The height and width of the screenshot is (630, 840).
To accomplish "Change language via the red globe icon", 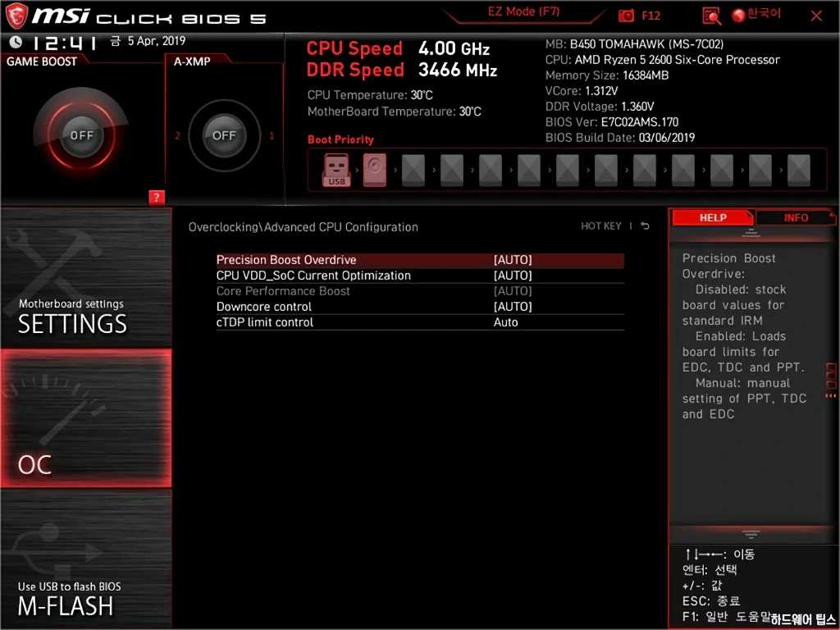I will (x=739, y=16).
